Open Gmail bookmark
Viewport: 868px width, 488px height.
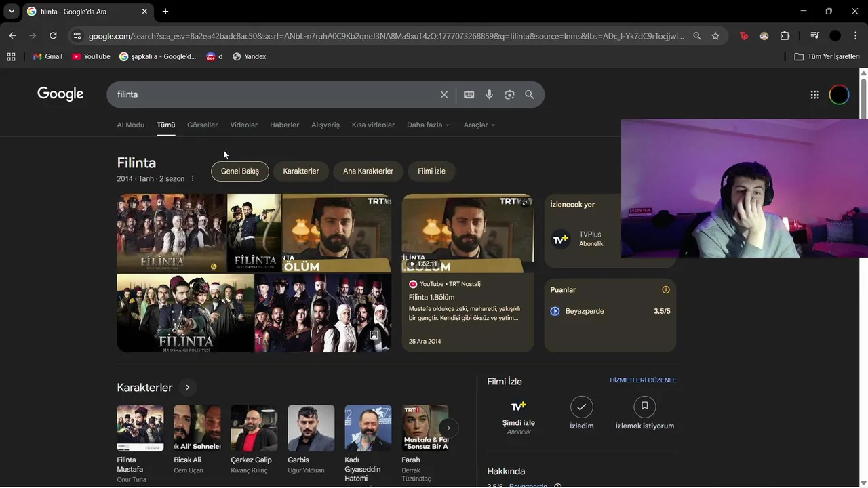pos(47,56)
